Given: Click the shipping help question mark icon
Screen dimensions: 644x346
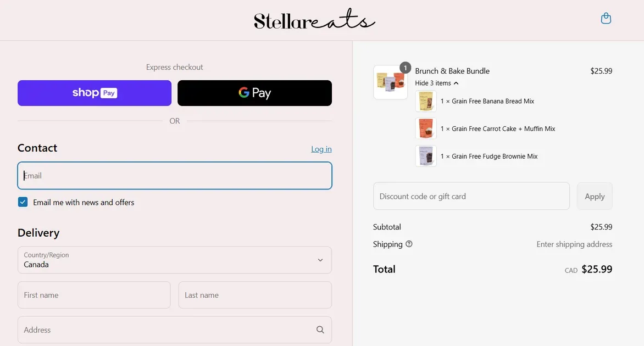Looking at the screenshot, I should pos(409,244).
